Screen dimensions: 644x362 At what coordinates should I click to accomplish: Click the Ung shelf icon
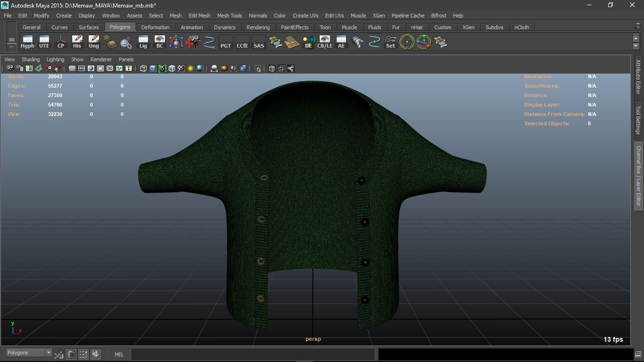tap(93, 42)
